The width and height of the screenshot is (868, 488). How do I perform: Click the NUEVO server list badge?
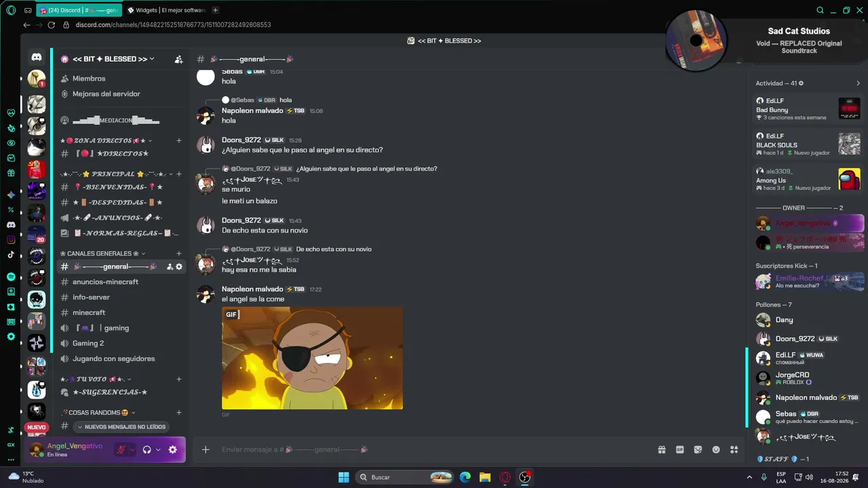point(37,427)
